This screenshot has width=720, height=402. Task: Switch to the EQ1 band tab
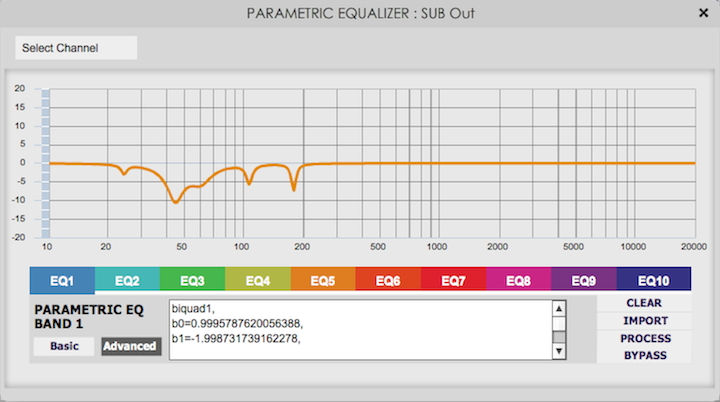coord(62,280)
